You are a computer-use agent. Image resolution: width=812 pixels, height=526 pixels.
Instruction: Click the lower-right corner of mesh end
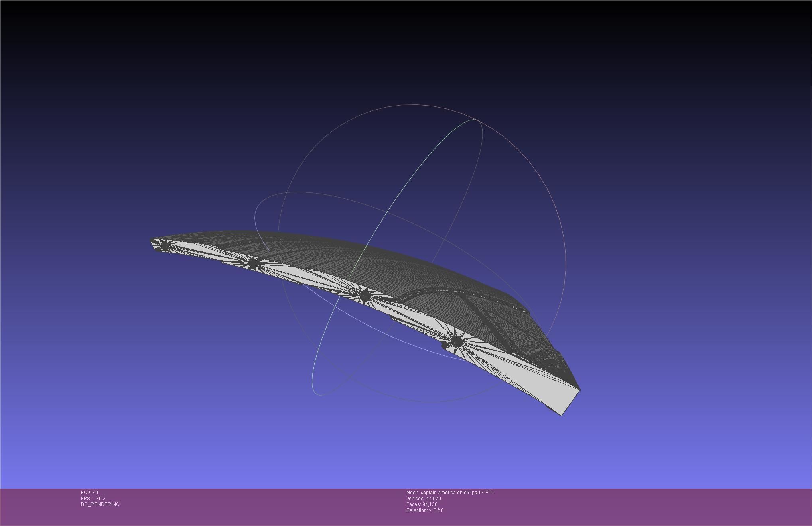click(562, 415)
